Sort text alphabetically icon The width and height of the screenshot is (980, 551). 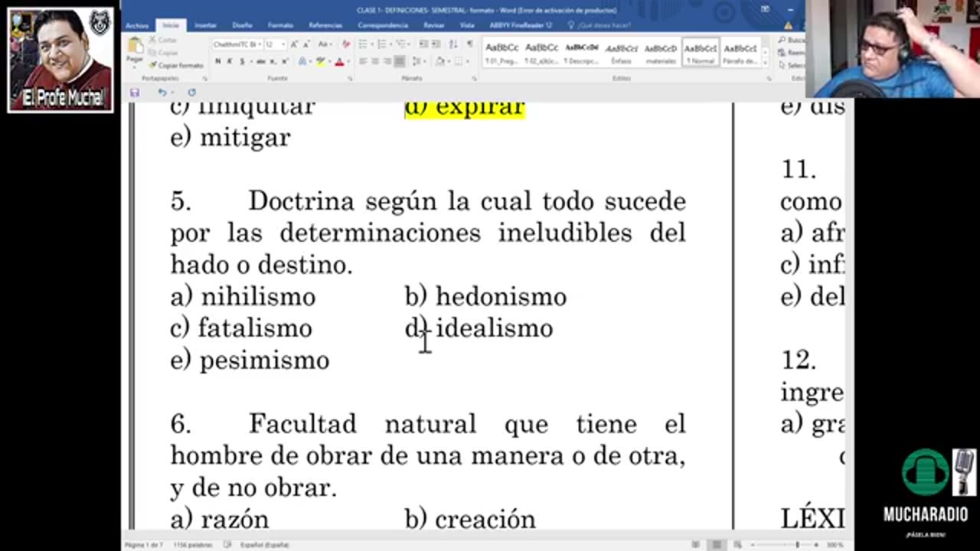tap(453, 44)
